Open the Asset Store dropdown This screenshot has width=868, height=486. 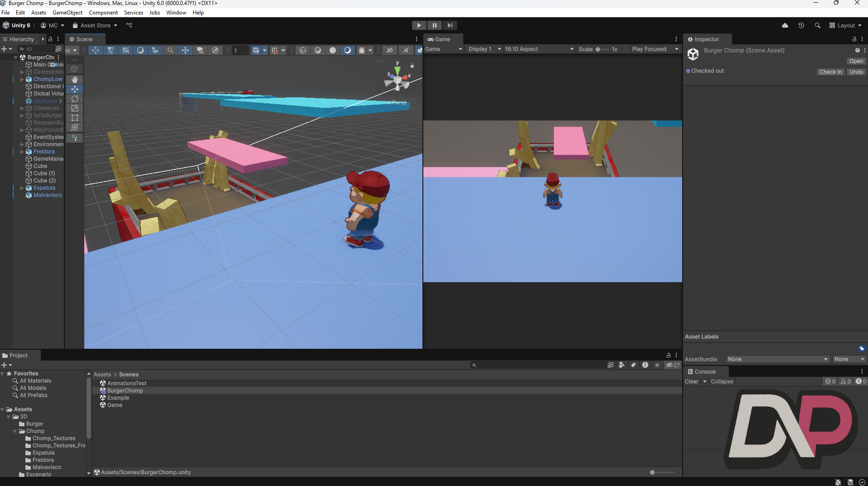point(95,25)
